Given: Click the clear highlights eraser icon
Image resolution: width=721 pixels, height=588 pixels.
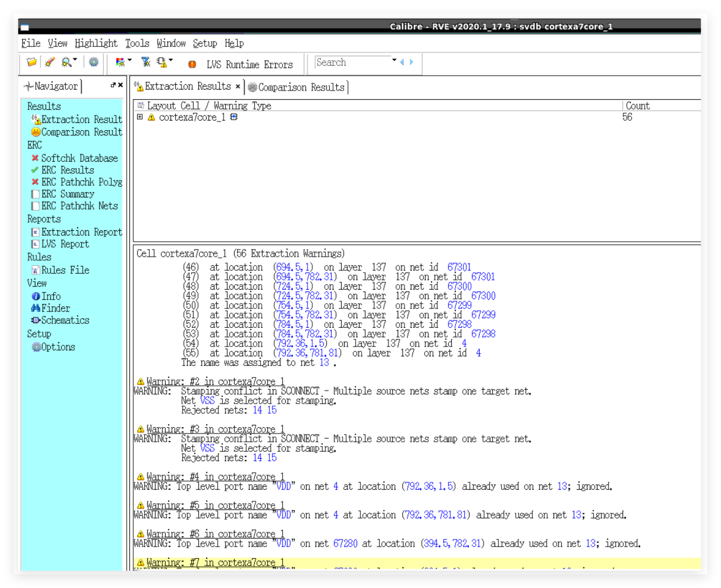Looking at the screenshot, I should point(49,62).
